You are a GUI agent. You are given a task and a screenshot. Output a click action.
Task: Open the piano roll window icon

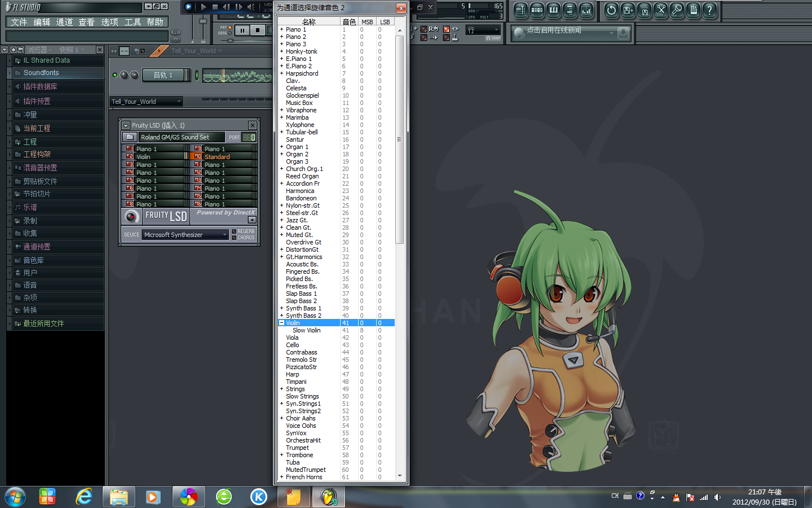[x=554, y=10]
